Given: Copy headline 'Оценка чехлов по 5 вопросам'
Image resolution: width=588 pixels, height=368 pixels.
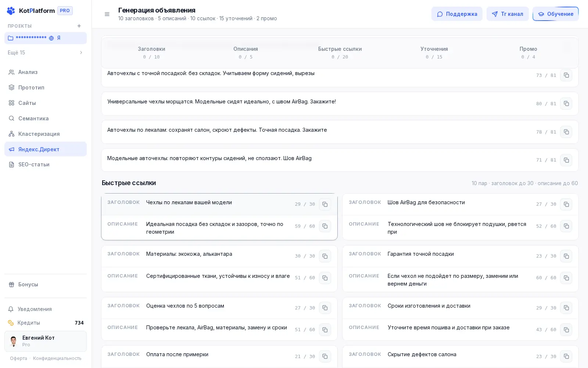Looking at the screenshot, I should (325, 308).
